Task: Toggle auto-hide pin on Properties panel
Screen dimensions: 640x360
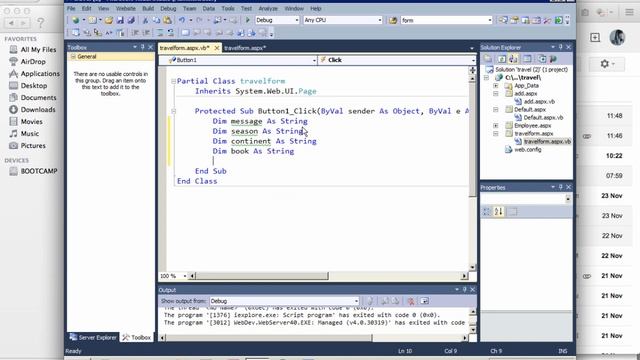Action: coord(561,187)
